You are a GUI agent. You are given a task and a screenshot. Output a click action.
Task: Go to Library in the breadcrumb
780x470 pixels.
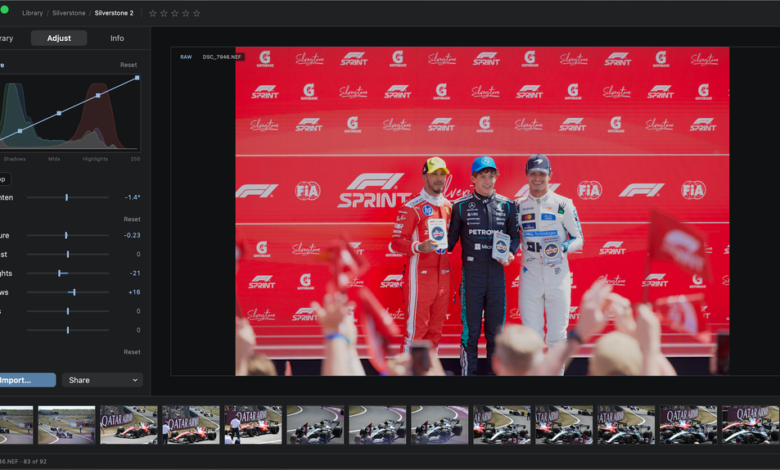[32, 13]
